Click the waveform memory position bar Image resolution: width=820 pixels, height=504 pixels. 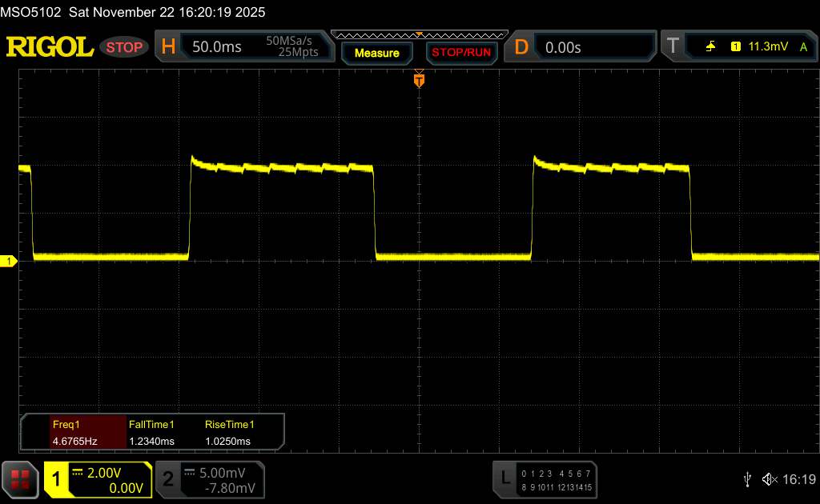tap(419, 34)
